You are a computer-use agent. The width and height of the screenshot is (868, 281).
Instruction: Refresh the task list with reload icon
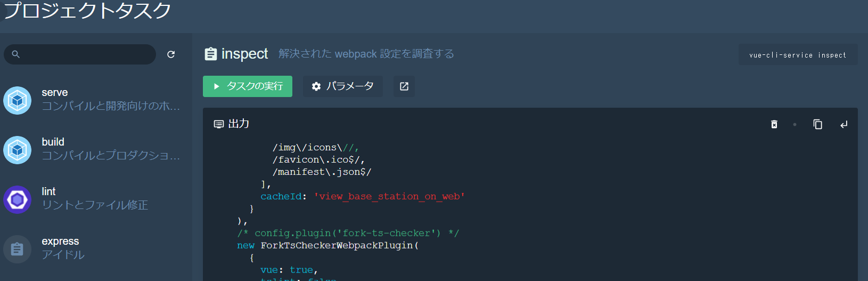click(171, 54)
